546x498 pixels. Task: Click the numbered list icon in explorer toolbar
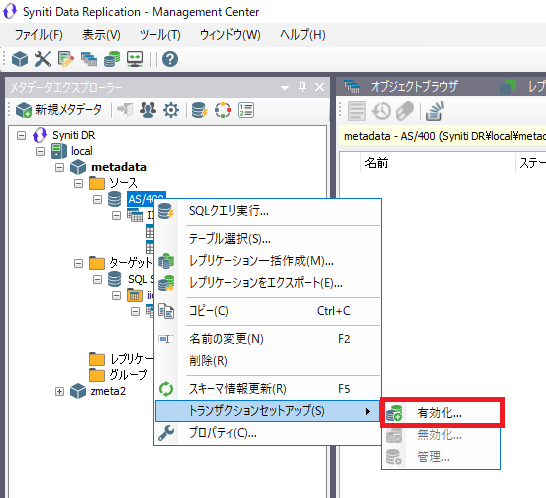coord(246,110)
